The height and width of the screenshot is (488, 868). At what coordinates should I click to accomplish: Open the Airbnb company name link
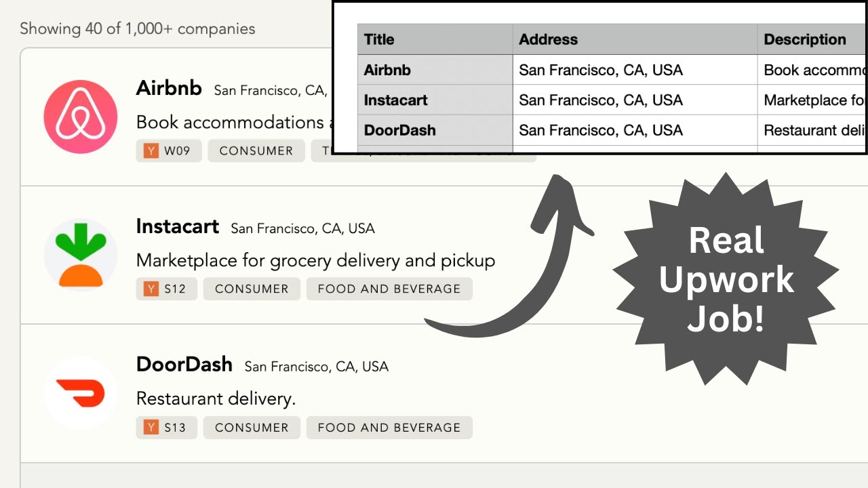pyautogui.click(x=169, y=88)
